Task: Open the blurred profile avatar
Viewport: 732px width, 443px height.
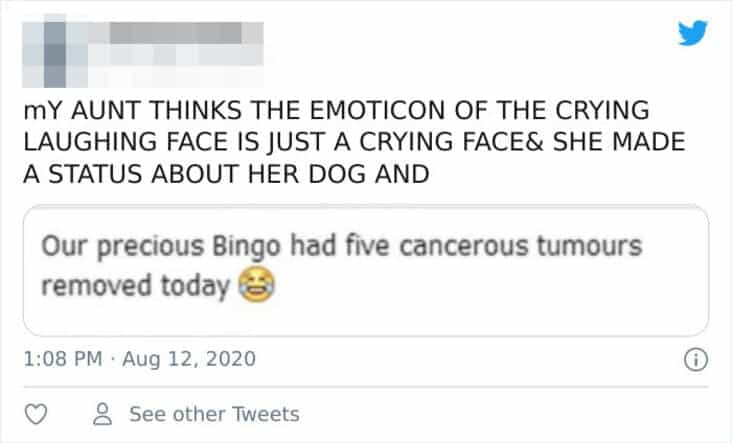Action: (50, 49)
